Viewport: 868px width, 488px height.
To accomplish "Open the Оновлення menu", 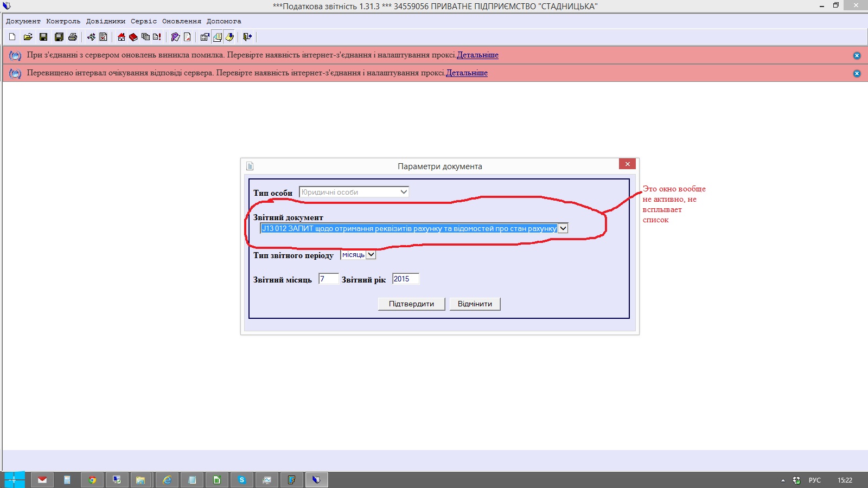I will [x=182, y=21].
